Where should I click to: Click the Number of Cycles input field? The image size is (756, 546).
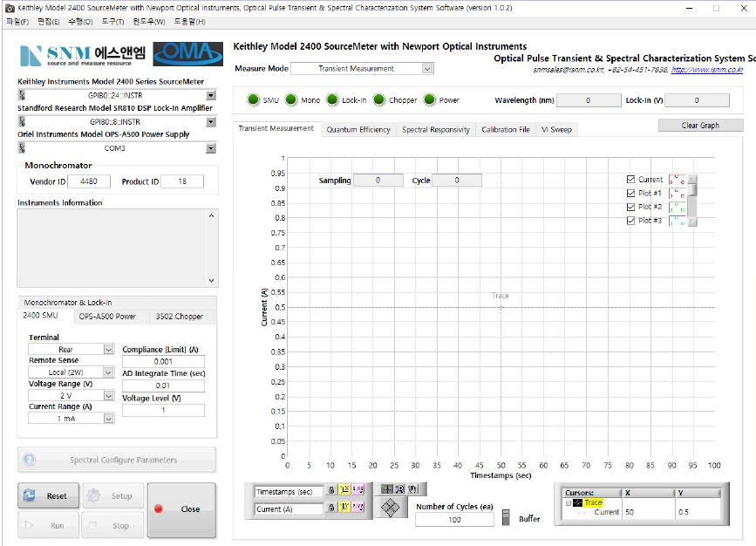click(x=454, y=520)
